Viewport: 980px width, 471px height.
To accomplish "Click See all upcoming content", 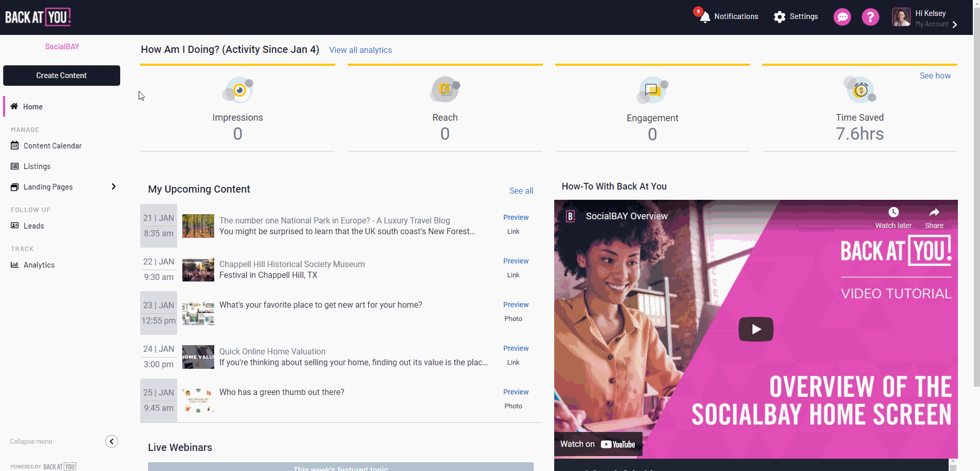I will (521, 191).
